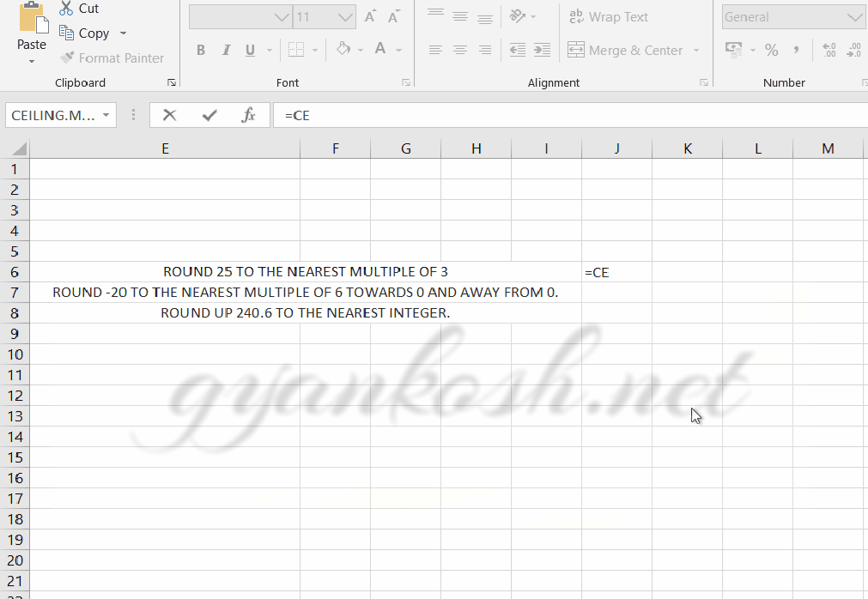
Task: Apply italic formatting
Action: point(225,50)
